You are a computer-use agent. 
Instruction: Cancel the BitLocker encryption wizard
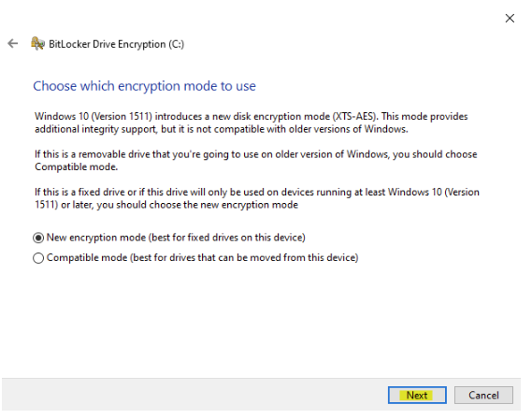[483, 396]
